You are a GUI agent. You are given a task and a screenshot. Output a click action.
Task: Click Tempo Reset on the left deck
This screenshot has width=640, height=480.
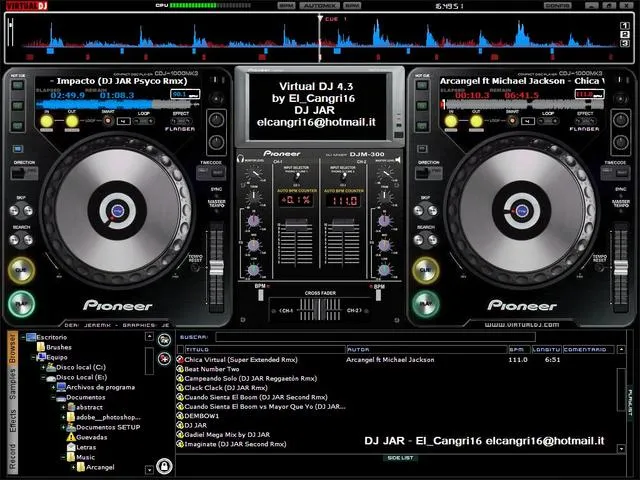pos(196,268)
